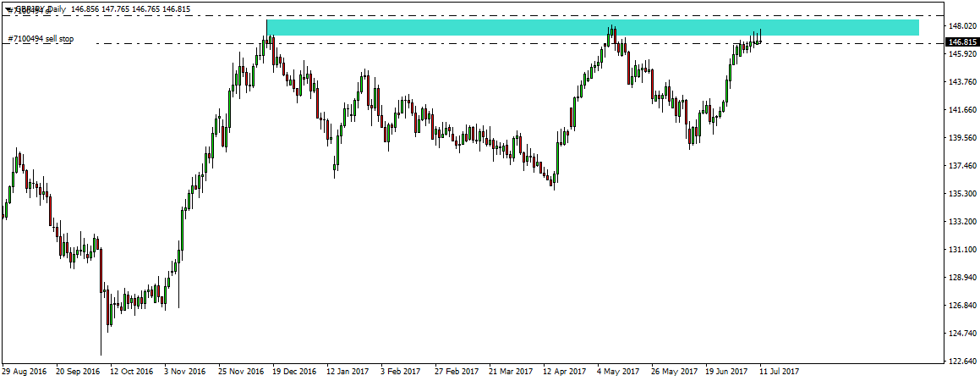Click the '19 Dec 2016' date label
980x381 pixels.
point(296,370)
